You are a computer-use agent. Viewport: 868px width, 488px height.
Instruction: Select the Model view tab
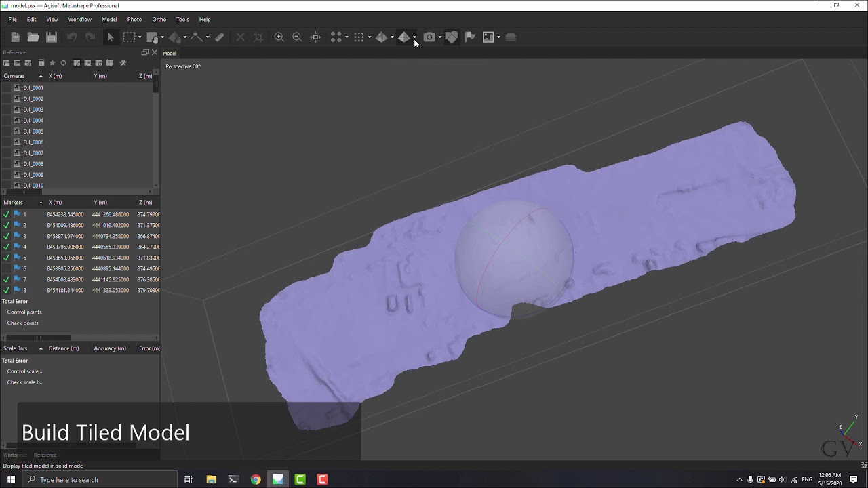point(170,53)
